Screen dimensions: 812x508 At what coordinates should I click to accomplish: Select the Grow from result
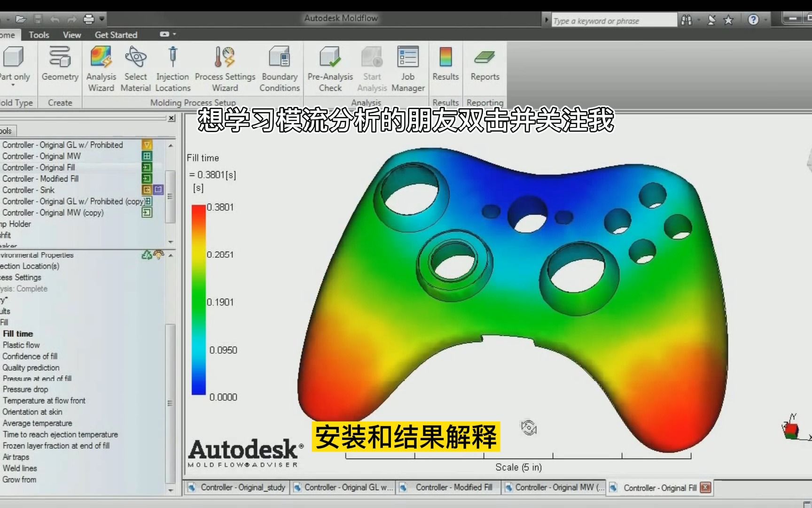pos(19,480)
